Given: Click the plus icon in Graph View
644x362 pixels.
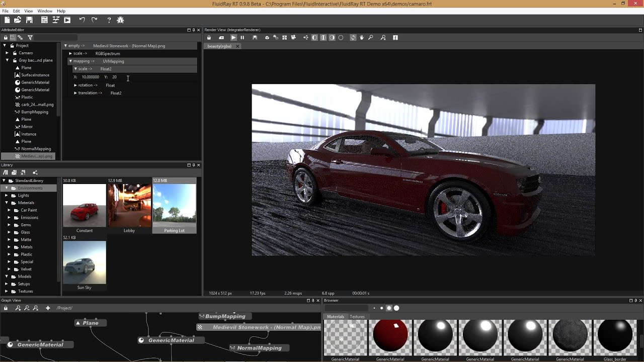Looking at the screenshot, I should pyautogui.click(x=48, y=308).
